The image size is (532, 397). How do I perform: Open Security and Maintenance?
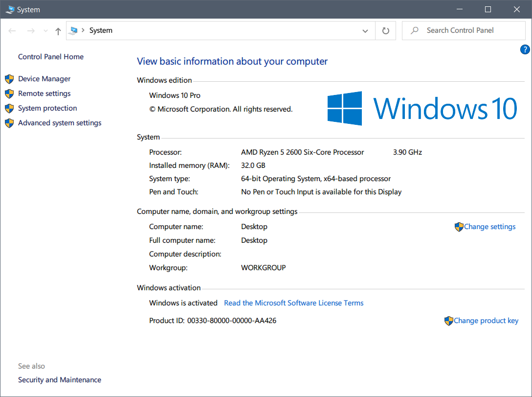tap(59, 380)
